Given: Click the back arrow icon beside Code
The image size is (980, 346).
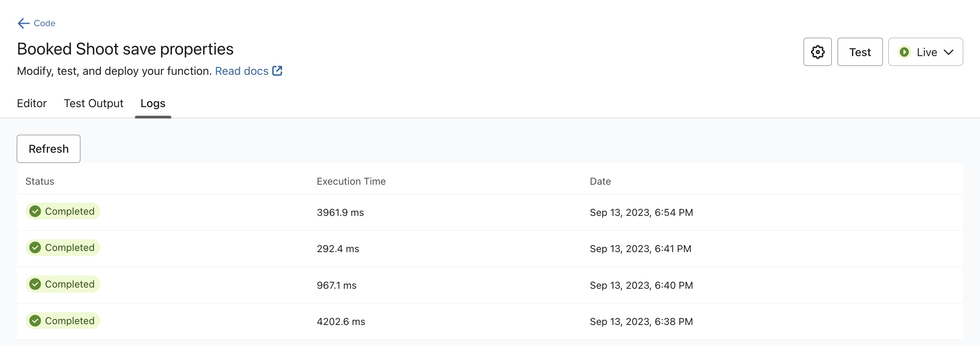Looking at the screenshot, I should 23,23.
